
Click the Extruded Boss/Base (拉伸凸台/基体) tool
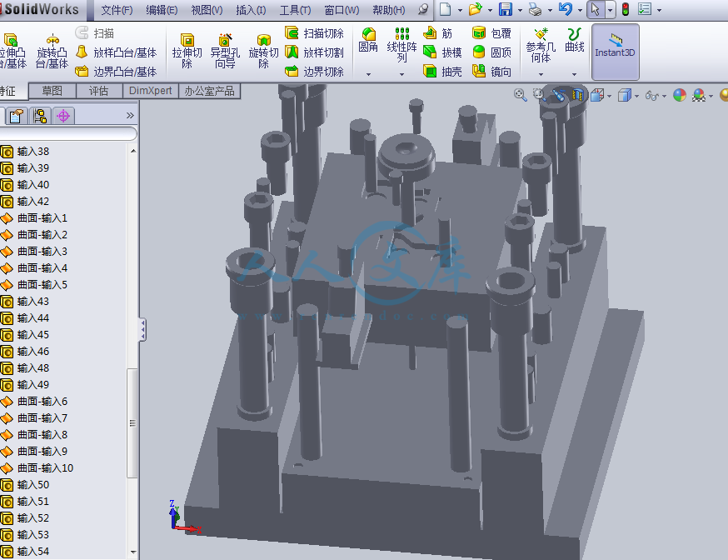(12, 51)
